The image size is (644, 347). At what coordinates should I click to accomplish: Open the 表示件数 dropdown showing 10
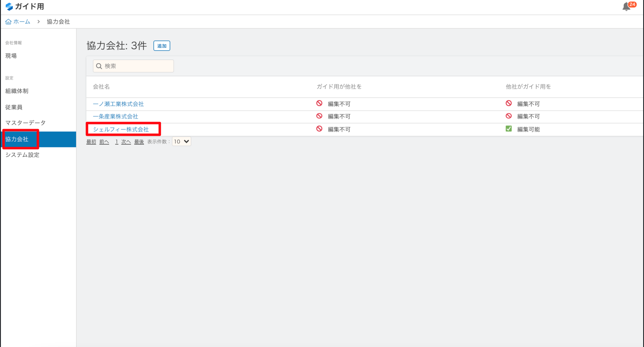point(182,142)
